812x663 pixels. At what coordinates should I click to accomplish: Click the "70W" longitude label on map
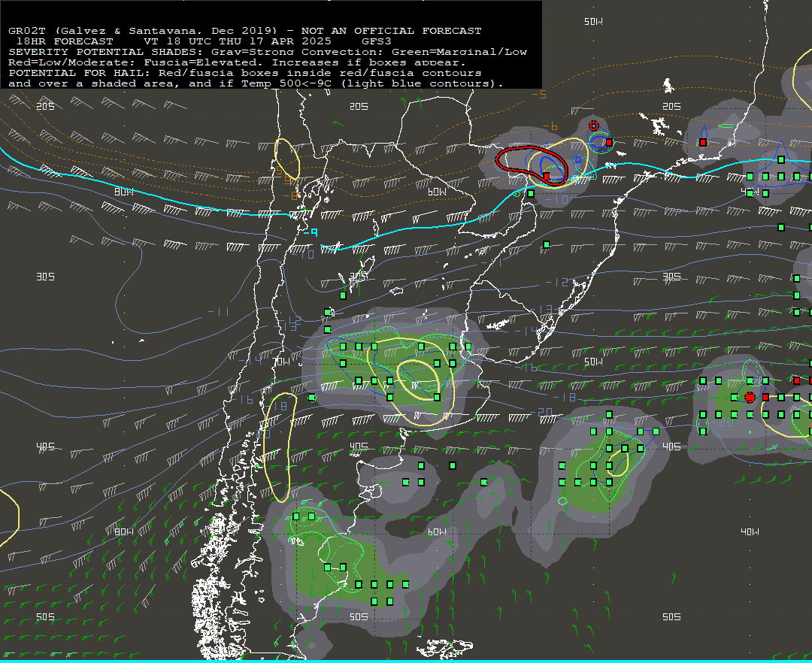pyautogui.click(x=282, y=362)
